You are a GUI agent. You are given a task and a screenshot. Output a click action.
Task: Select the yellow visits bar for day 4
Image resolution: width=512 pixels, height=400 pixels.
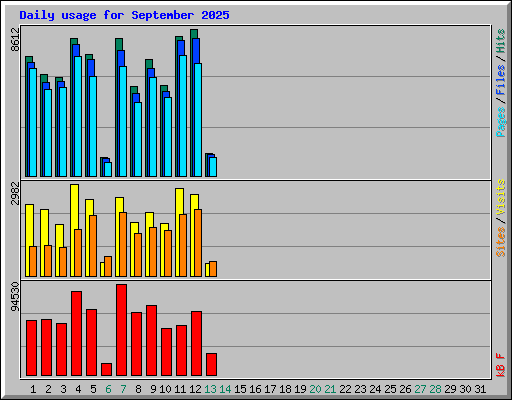click(75, 207)
